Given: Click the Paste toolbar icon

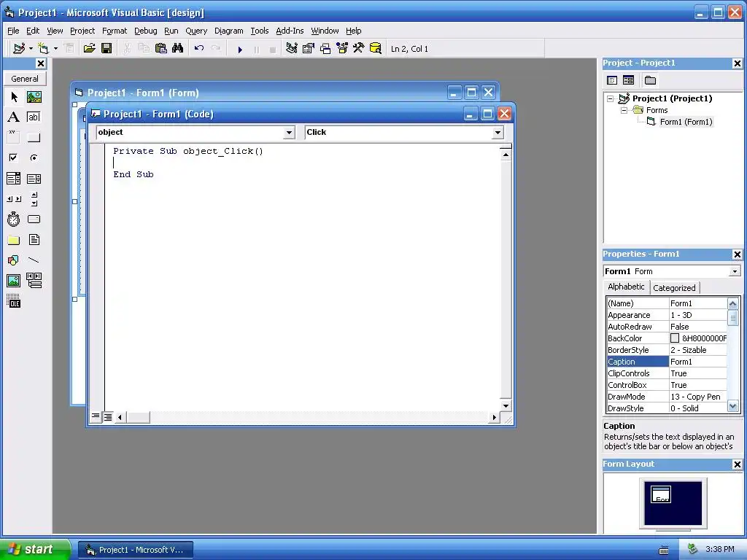Looking at the screenshot, I should [x=161, y=49].
